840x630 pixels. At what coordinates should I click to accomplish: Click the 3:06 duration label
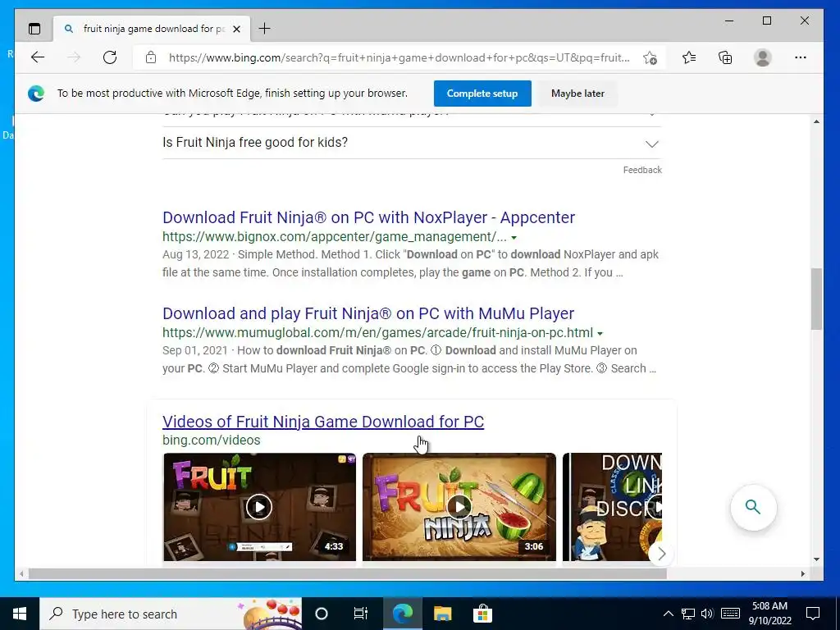[533, 546]
